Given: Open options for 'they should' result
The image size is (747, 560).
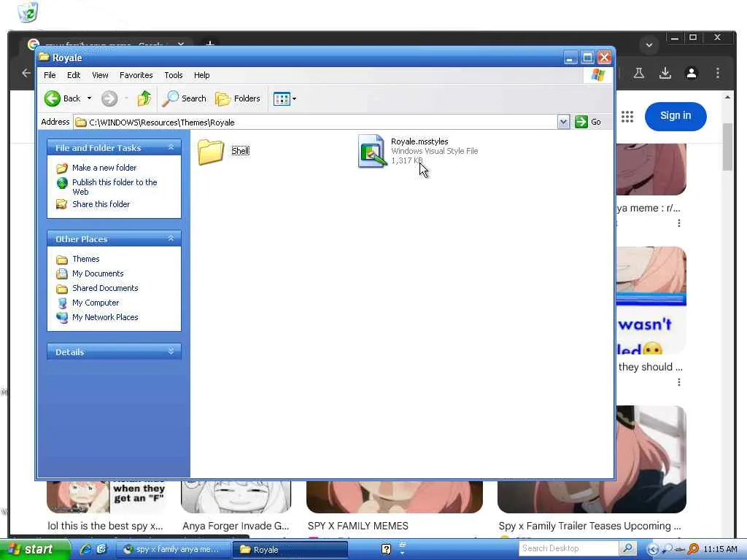Looking at the screenshot, I should coord(679,382).
